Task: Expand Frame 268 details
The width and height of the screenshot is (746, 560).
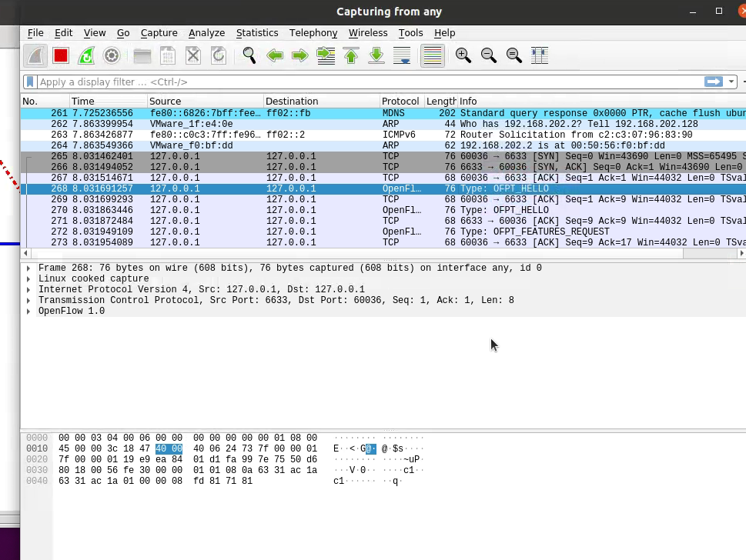Action: coord(28,268)
